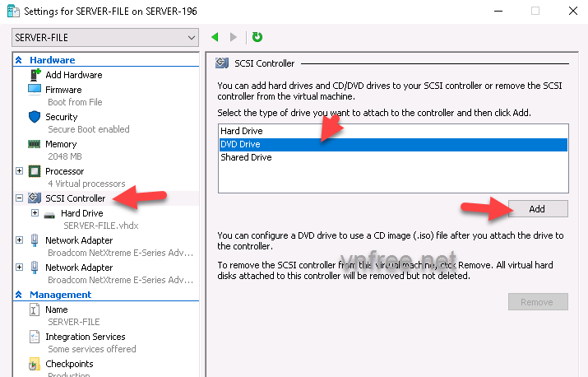Expand the Hard Drive node

[x=35, y=213]
